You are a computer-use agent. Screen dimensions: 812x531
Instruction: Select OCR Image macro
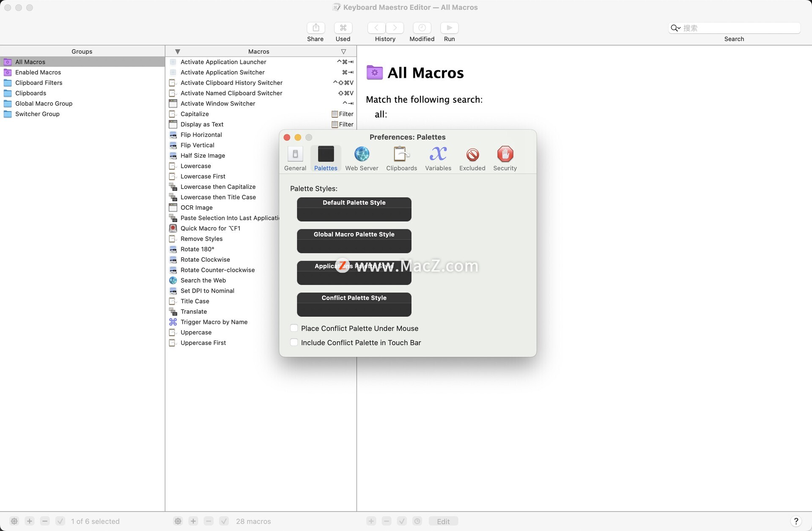(x=222, y=208)
